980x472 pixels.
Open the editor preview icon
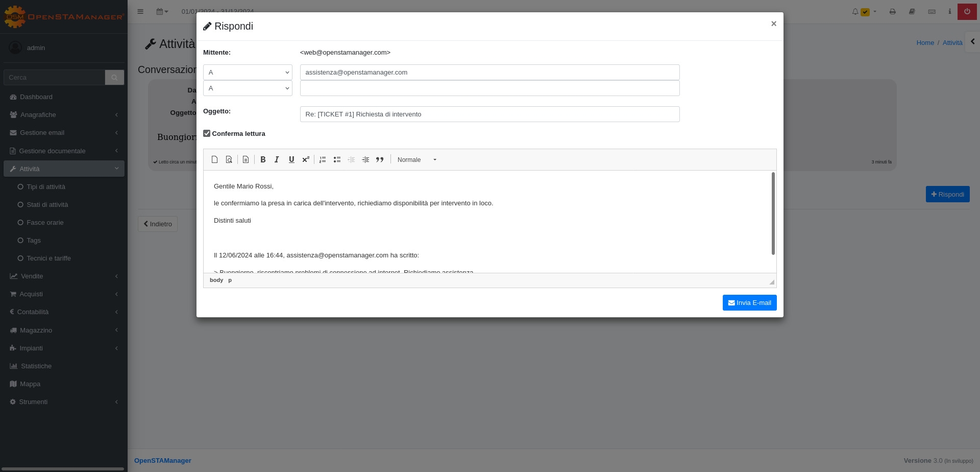(229, 160)
